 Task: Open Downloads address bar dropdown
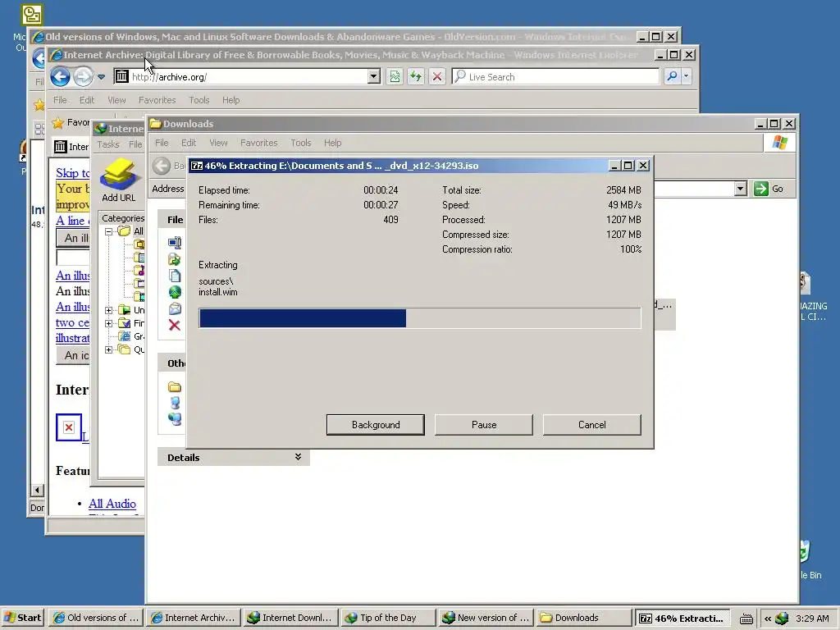point(741,189)
